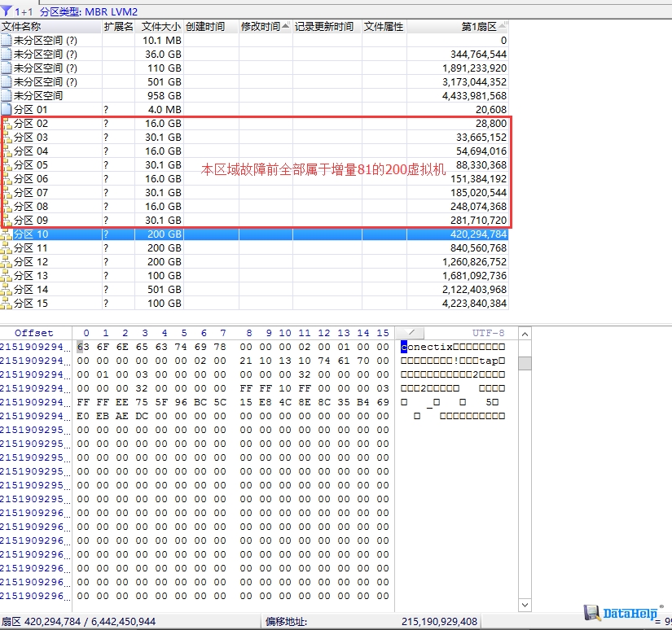This screenshot has height=630, width=672.
Task: Sort by 记录更新时间 column header
Action: click(x=327, y=27)
